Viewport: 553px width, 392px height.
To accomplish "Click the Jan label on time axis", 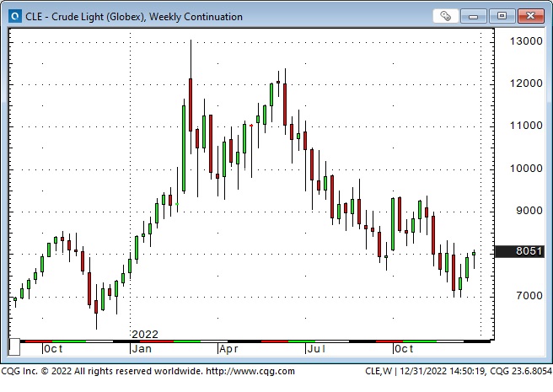I will 142,349.
